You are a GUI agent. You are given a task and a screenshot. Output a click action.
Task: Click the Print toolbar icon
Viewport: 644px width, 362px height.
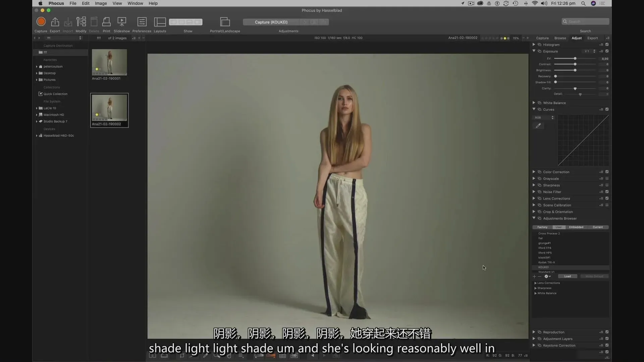tap(106, 22)
